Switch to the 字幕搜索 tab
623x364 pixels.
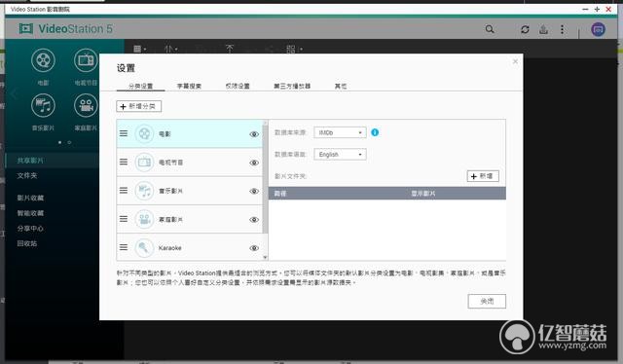click(x=189, y=86)
